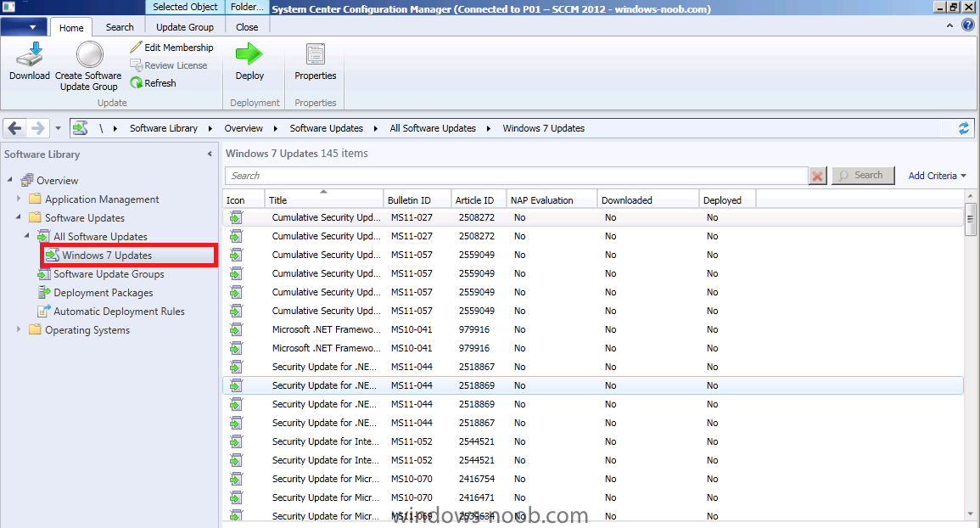Click Review License ribbon item
Screen dimensions: 980x528
tap(169, 65)
